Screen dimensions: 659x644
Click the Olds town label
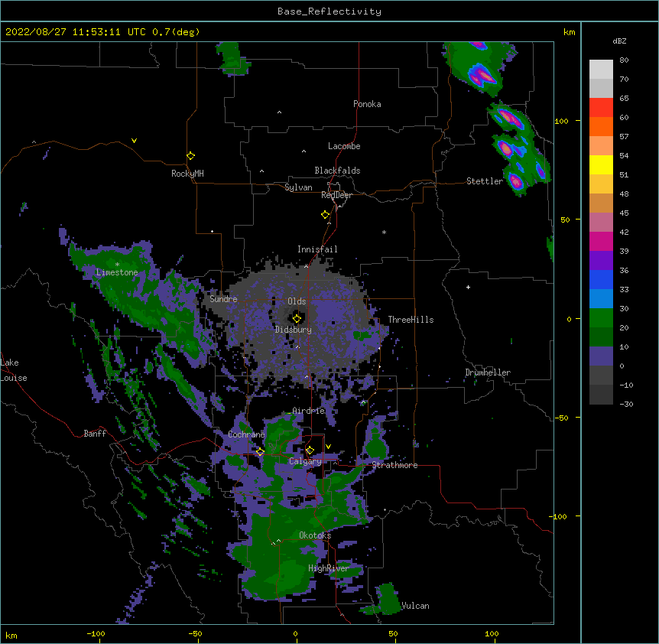(x=297, y=301)
